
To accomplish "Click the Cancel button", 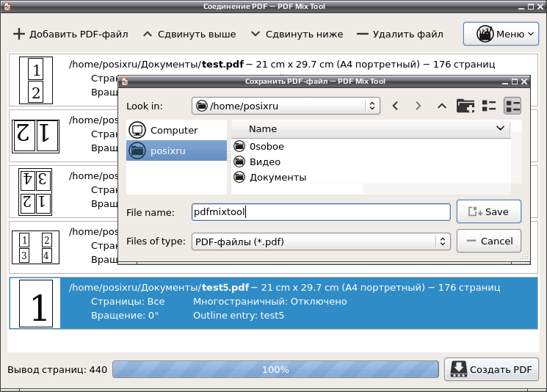I will pos(489,241).
